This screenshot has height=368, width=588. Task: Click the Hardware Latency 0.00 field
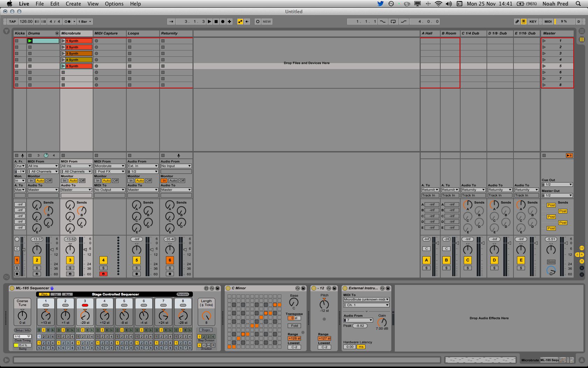pos(350,347)
